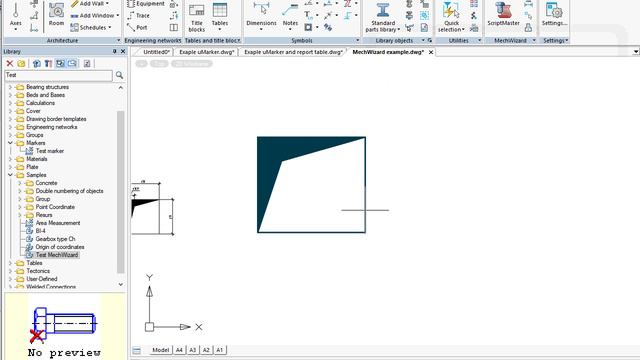The image size is (640, 360).
Task: Open document tabs list dropdown
Action: coord(636,52)
